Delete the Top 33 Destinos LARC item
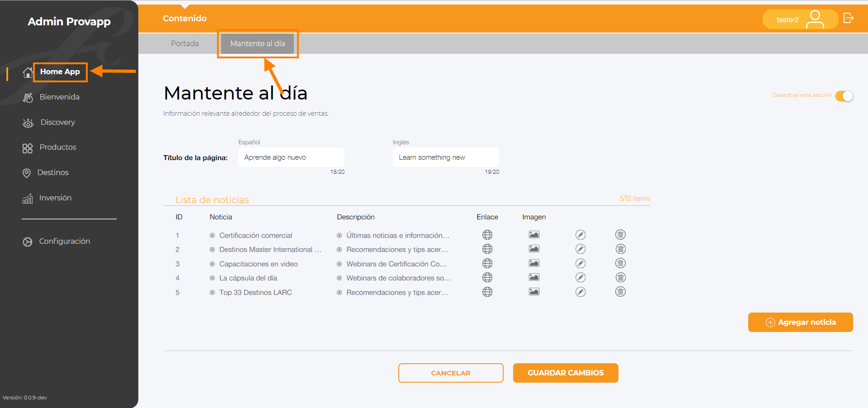 click(621, 291)
